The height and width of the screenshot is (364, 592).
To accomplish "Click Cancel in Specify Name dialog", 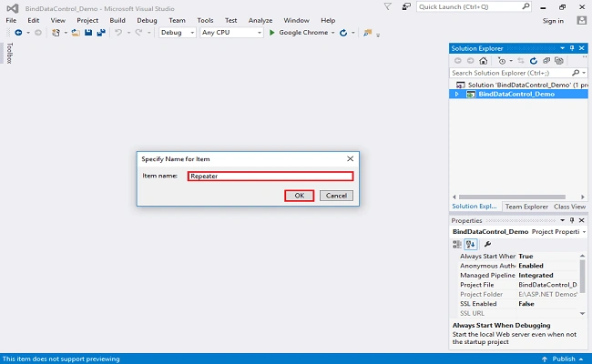I will pyautogui.click(x=336, y=196).
